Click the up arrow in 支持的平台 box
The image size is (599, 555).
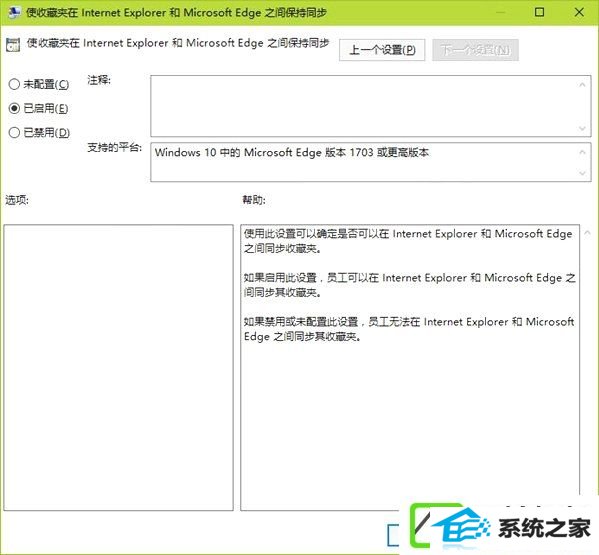(582, 152)
